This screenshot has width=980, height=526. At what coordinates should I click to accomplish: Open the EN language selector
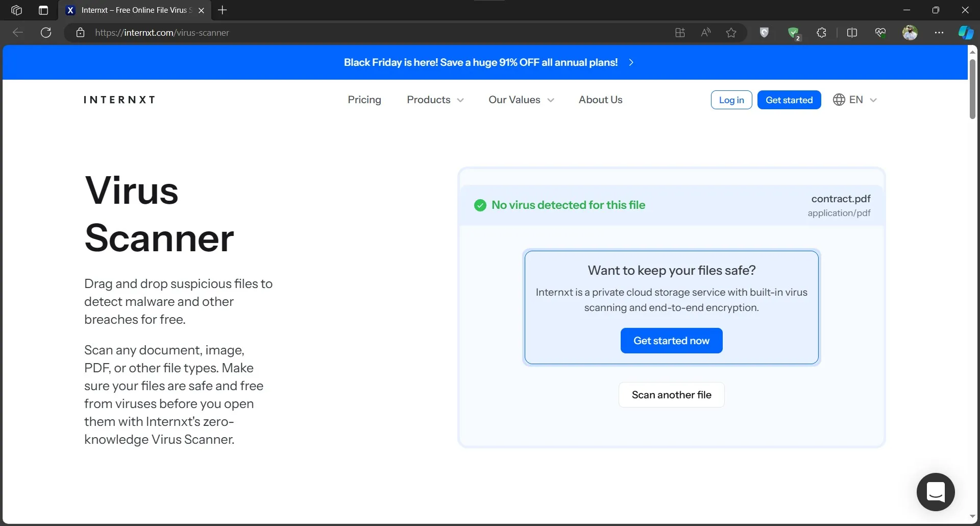[855, 100]
